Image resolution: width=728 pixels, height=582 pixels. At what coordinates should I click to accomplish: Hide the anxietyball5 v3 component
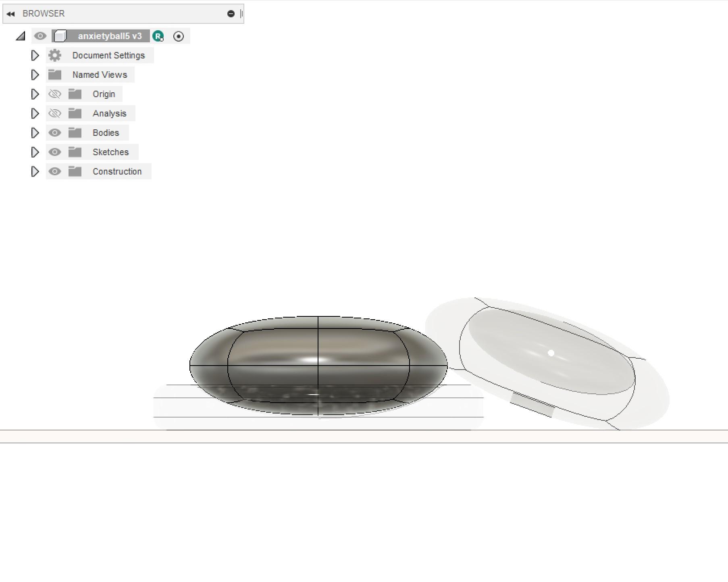click(x=40, y=36)
